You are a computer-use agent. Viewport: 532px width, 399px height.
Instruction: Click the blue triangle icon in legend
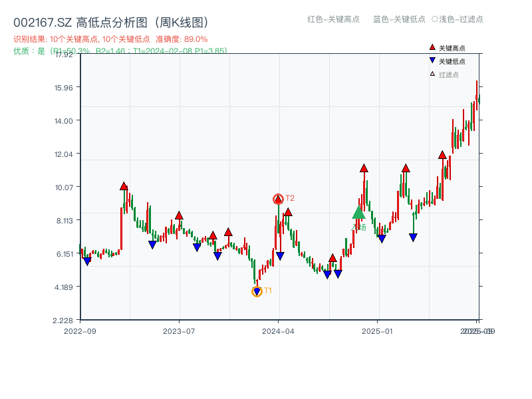pyautogui.click(x=432, y=61)
